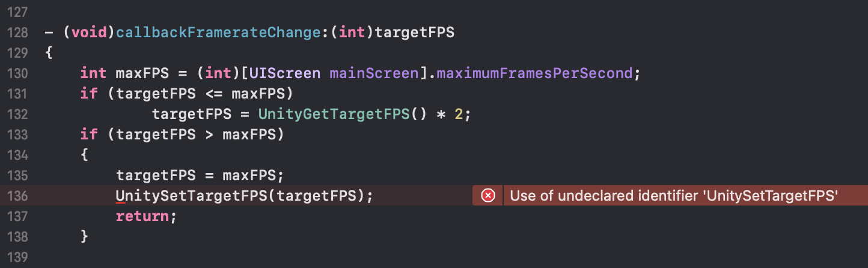Viewport: 868px width, 268px height.
Task: Open the 'Use of undeclared identifier' error message
Action: tap(673, 195)
